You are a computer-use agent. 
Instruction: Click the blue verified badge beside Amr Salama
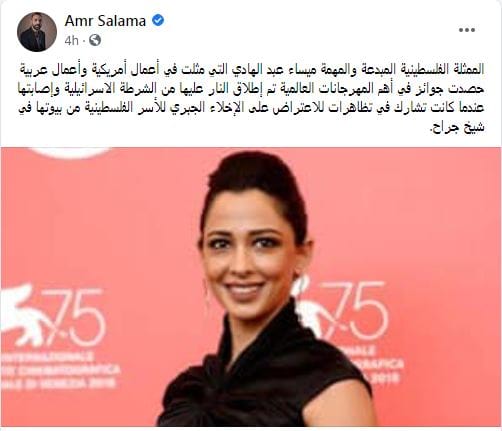(158, 21)
